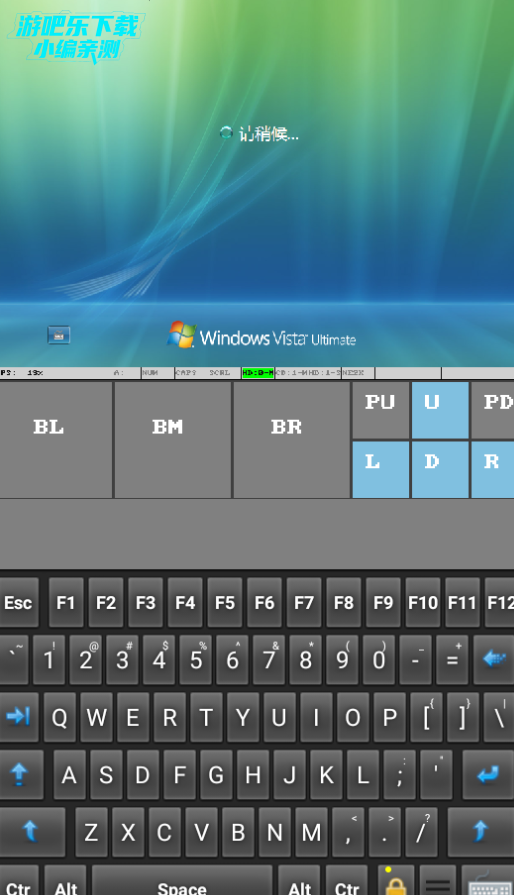Screen dimensions: 514x895
Task: Tap the F1 function key
Action: coord(66,603)
